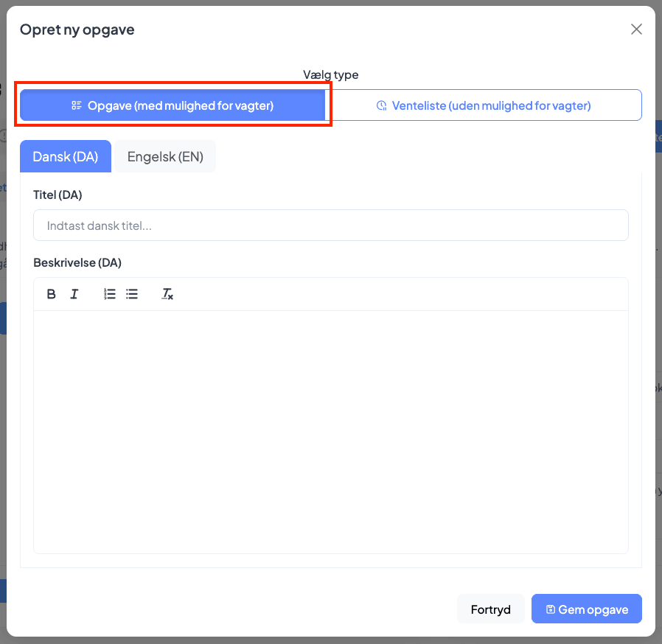Close the Opret ny opgave dialog

[x=636, y=29]
